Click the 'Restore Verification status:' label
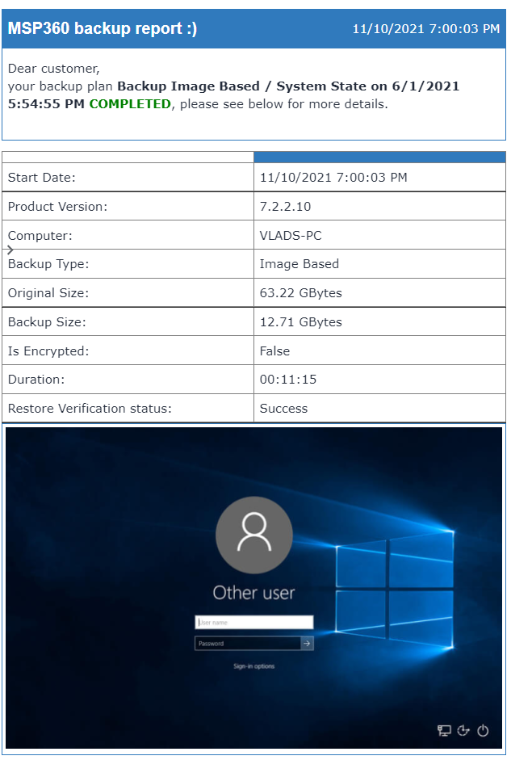This screenshot has width=532, height=760. coord(90,409)
